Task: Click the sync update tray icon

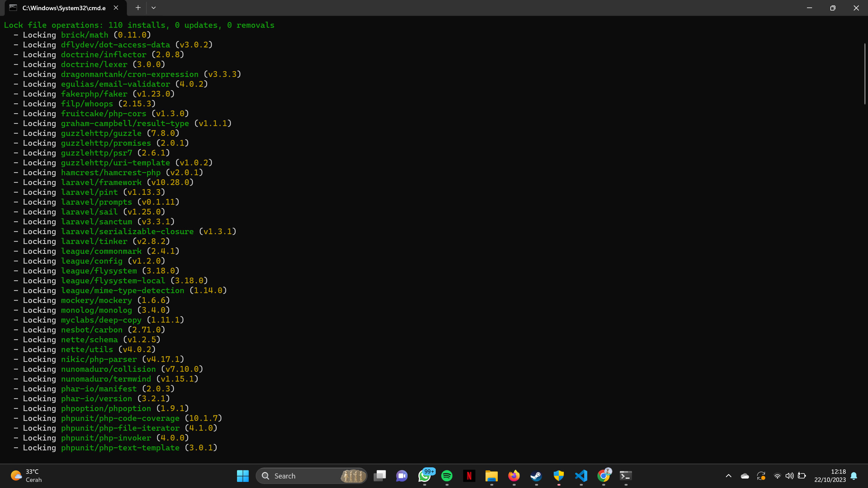Action: pos(761,476)
